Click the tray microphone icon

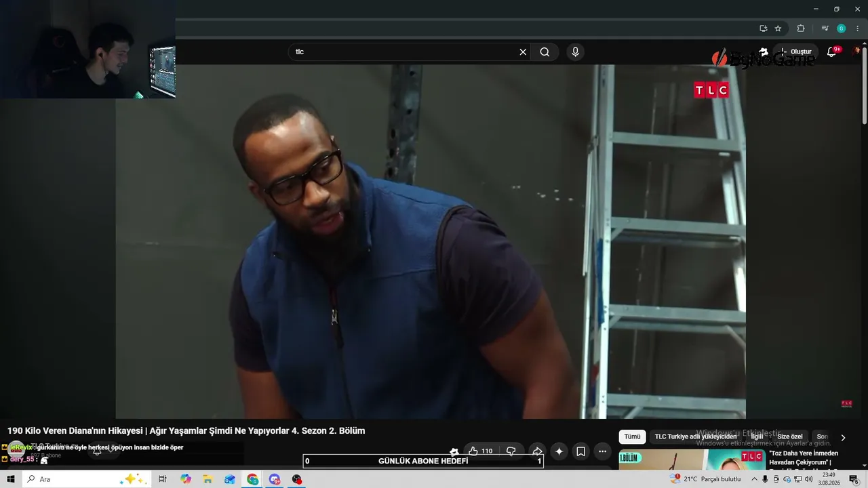point(765,479)
